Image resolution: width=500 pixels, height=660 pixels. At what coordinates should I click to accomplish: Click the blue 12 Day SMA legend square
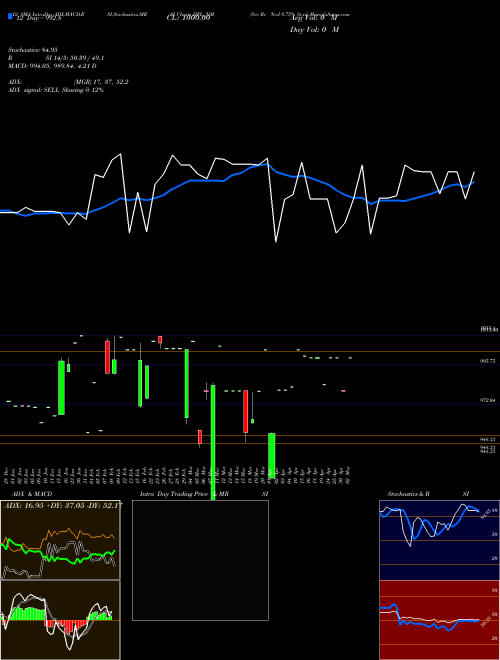tap(10, 16)
